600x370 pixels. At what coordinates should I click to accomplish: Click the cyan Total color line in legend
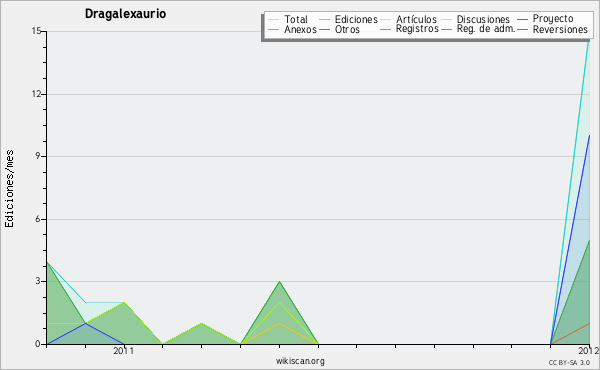273,19
